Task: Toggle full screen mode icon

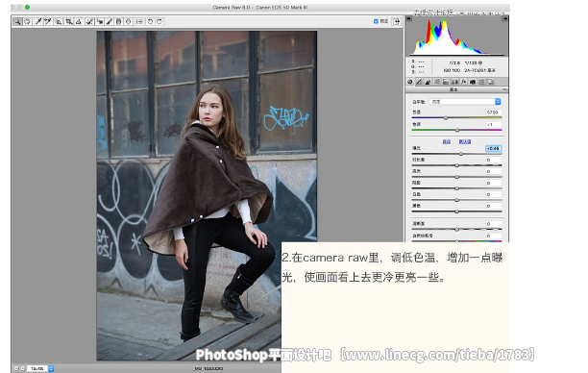Action: tap(397, 21)
